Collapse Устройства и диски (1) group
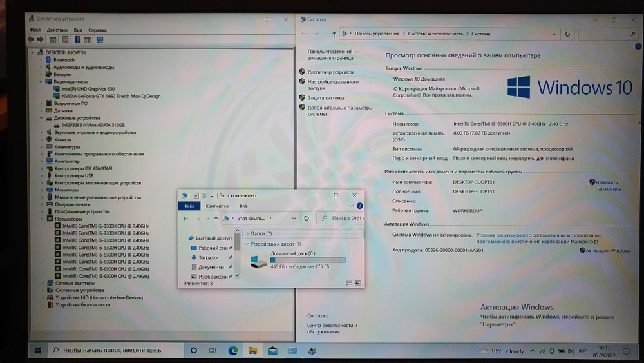Screen dimensions: 644x363 pos(247,244)
